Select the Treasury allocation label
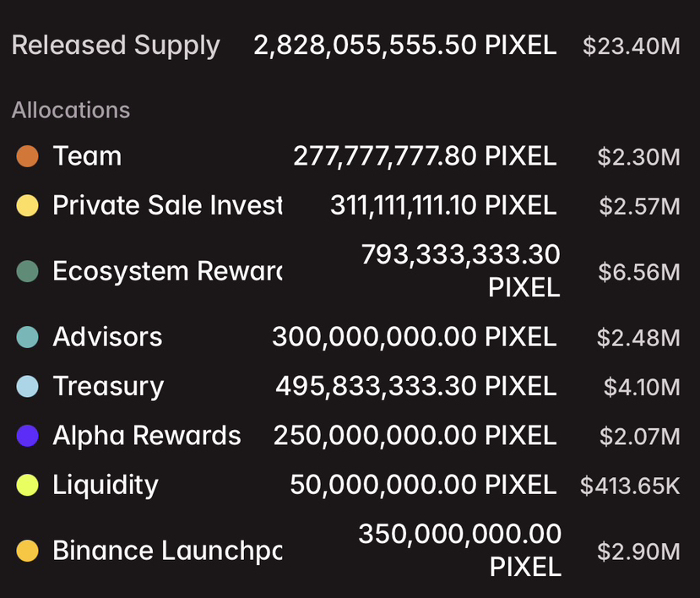The height and width of the screenshot is (598, 700). point(108,387)
